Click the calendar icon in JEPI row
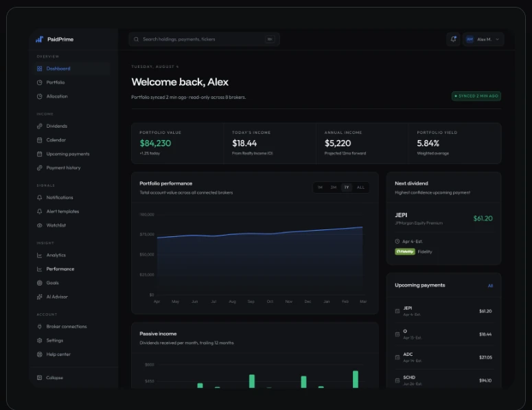The image size is (532, 410). point(397,311)
